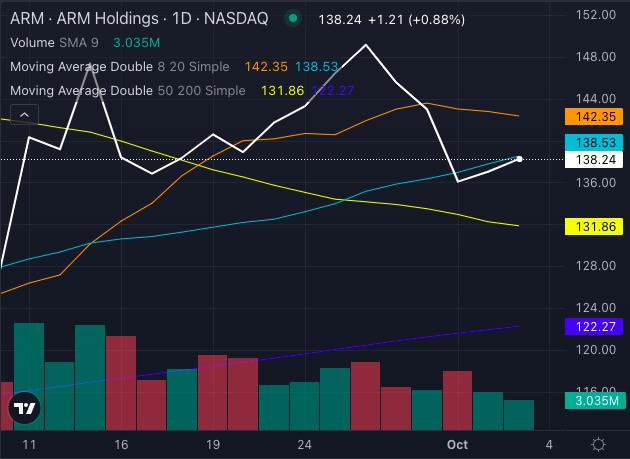This screenshot has height=459, width=630.
Task: Click the white dot at latest price point
Action: coord(519,159)
